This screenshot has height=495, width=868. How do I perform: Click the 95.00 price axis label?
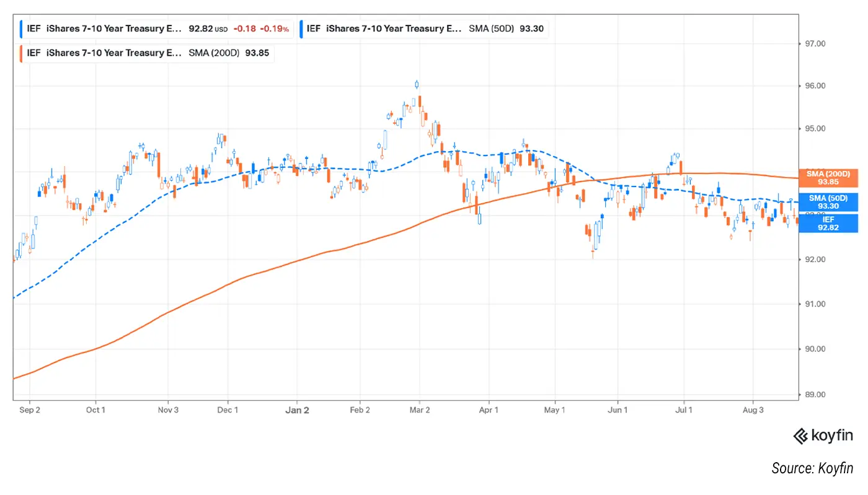(x=815, y=129)
